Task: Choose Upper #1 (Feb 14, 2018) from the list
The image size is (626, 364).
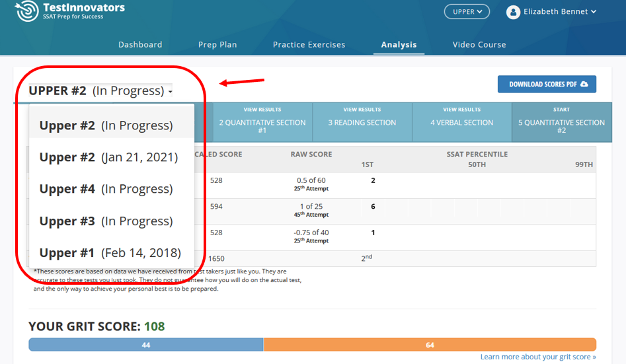Action: (112, 252)
